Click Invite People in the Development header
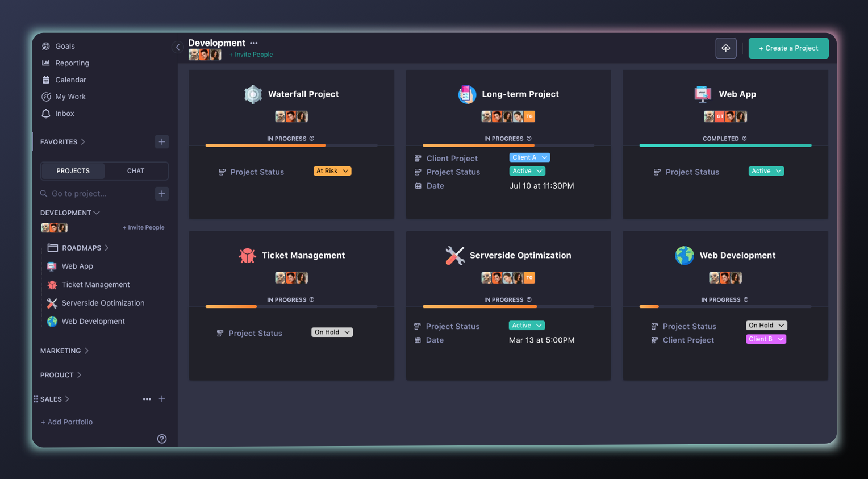 (x=251, y=55)
